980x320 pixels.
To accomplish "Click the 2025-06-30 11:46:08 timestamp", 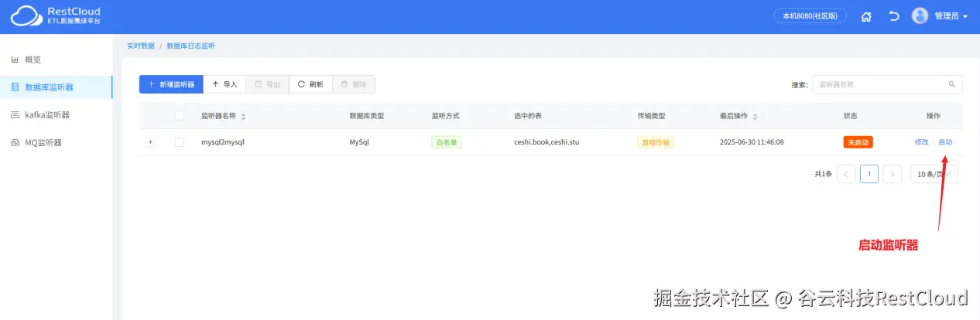I will tap(752, 142).
